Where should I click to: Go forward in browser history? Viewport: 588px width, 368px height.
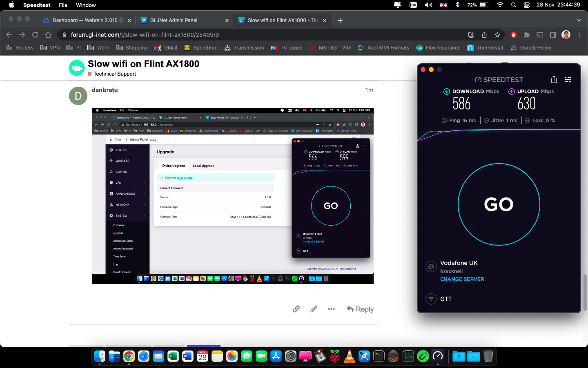tap(22, 35)
